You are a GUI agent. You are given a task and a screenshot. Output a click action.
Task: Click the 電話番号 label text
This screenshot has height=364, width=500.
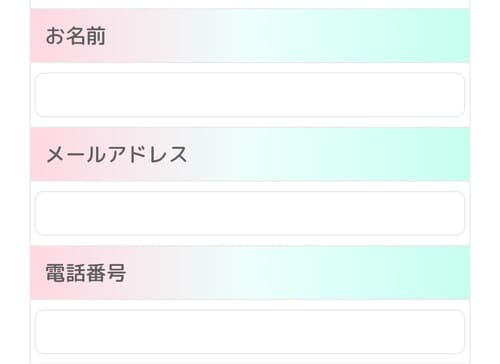tap(86, 273)
